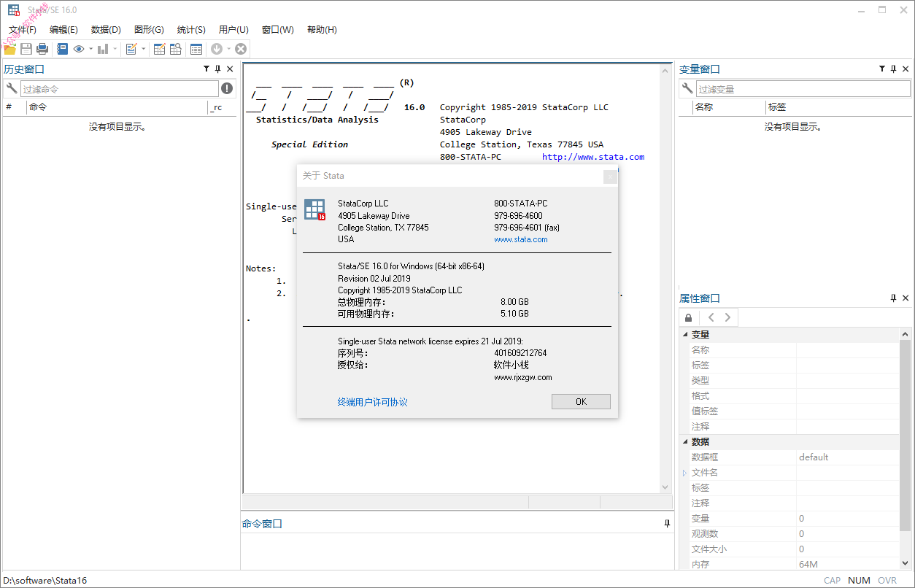
Task: Click the www.stata.com link in the dialog
Action: click(x=521, y=239)
